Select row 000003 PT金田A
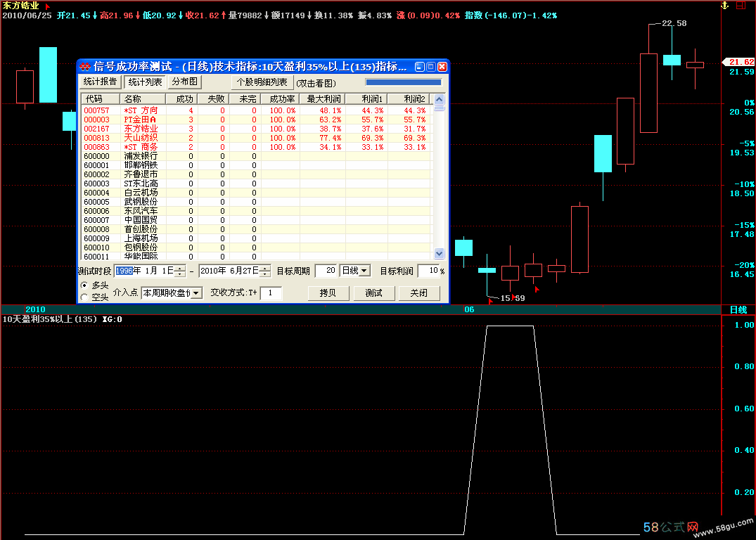This screenshot has width=756, height=540. coord(257,120)
